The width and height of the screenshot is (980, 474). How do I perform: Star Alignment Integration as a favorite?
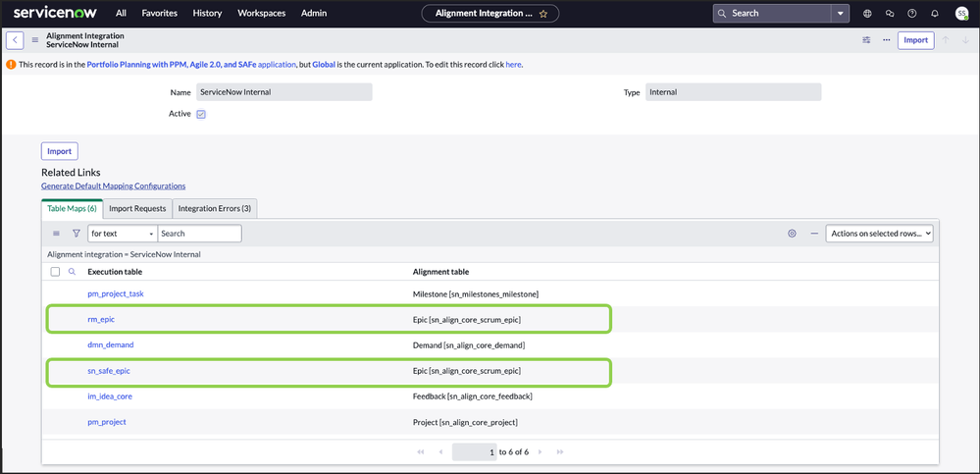click(543, 14)
